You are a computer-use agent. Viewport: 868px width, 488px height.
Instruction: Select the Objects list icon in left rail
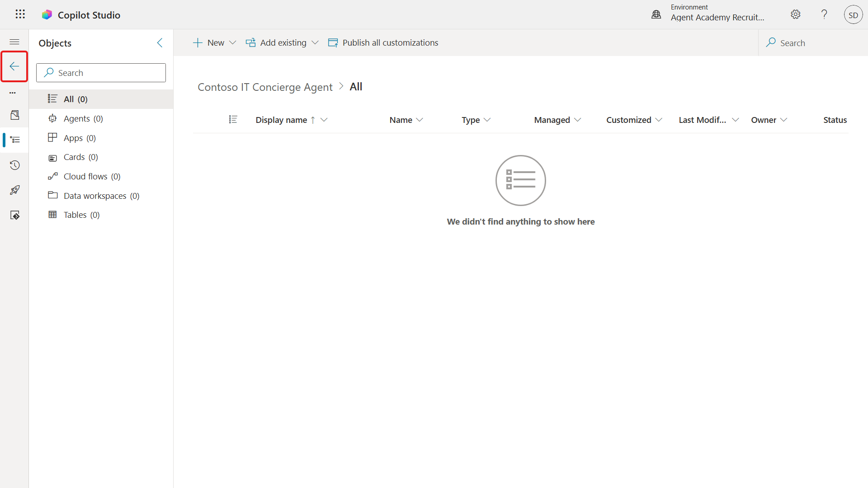[15, 140]
